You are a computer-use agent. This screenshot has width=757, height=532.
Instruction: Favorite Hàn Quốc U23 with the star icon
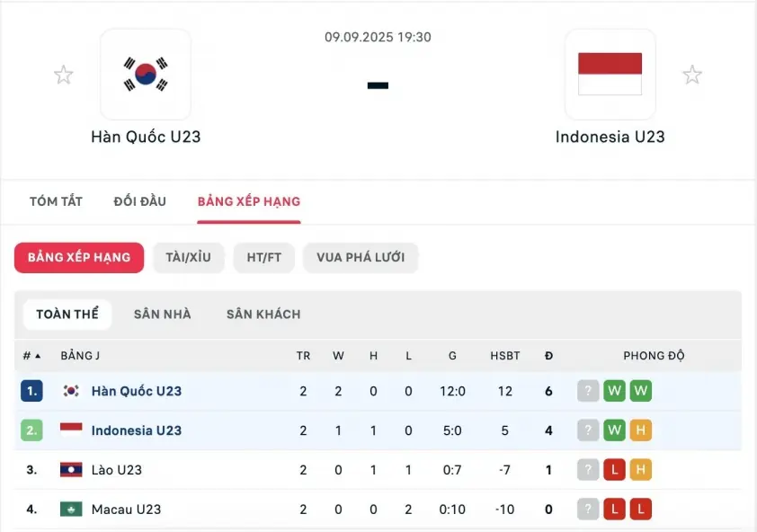(x=63, y=75)
